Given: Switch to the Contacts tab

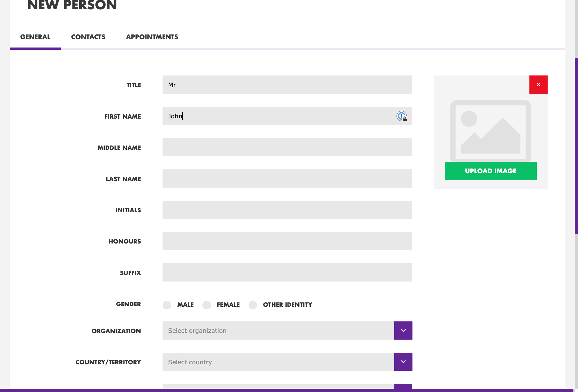Looking at the screenshot, I should point(88,37).
